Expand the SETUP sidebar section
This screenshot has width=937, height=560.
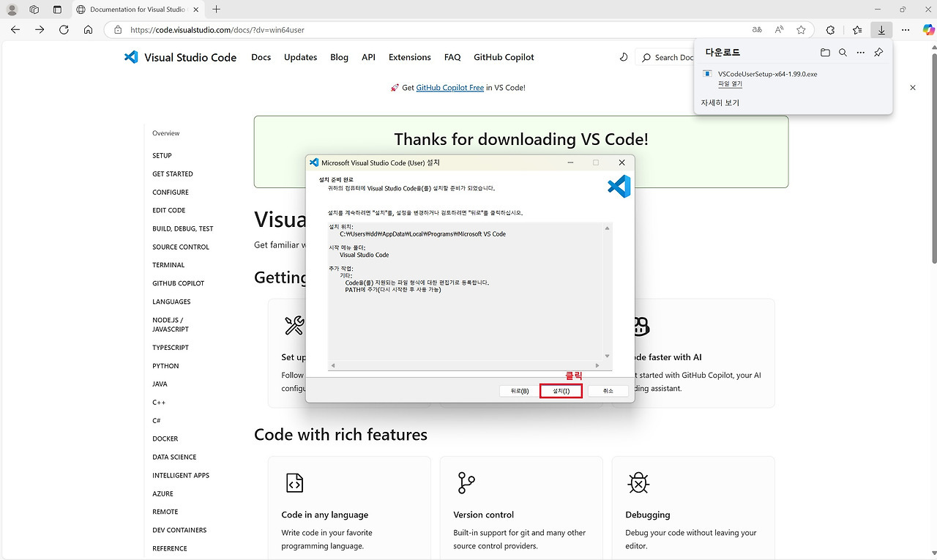click(162, 156)
